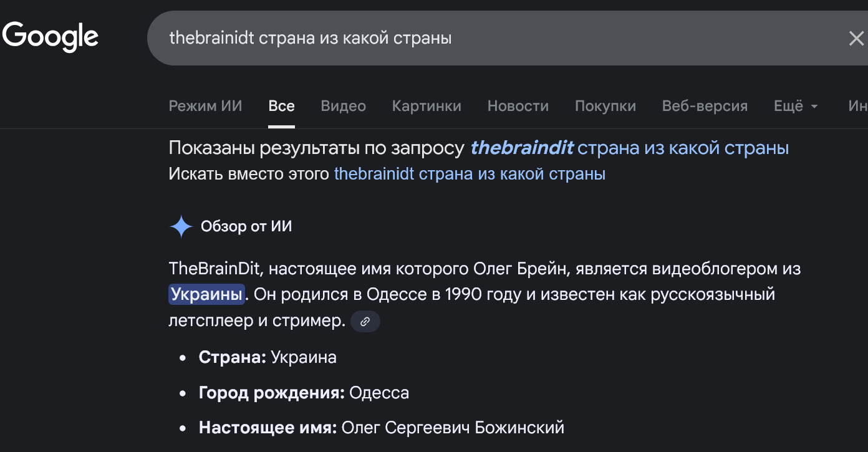Image resolution: width=868 pixels, height=452 pixels.
Task: Click the Google logo
Action: pyautogui.click(x=51, y=37)
